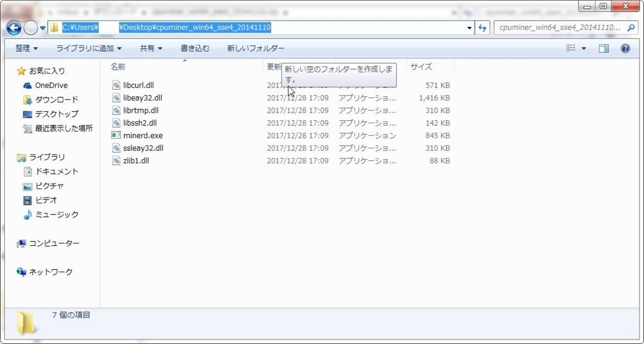Click the 88 KB size value
Viewport: 644px width, 344px height.
pos(440,160)
